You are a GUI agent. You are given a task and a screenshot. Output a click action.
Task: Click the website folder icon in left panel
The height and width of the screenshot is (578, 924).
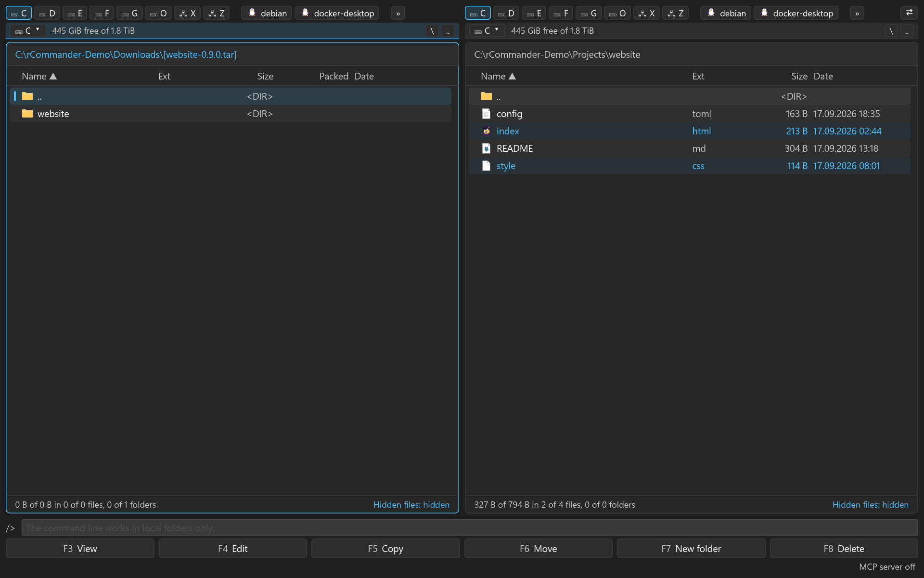pyautogui.click(x=27, y=114)
